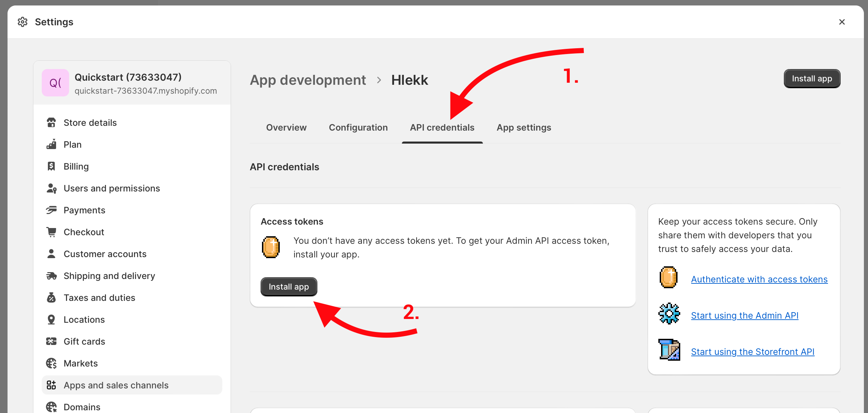
Task: Go to Markets settings
Action: [132, 363]
